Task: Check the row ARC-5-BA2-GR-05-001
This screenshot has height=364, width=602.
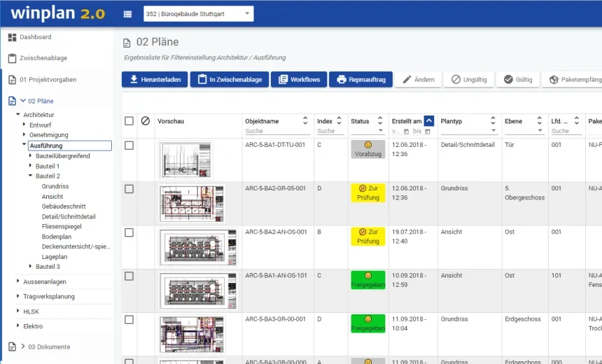Action: tap(129, 189)
